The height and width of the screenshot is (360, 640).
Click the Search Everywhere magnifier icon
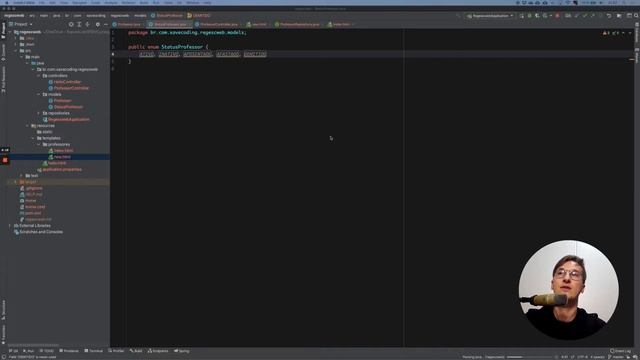[x=636, y=16]
